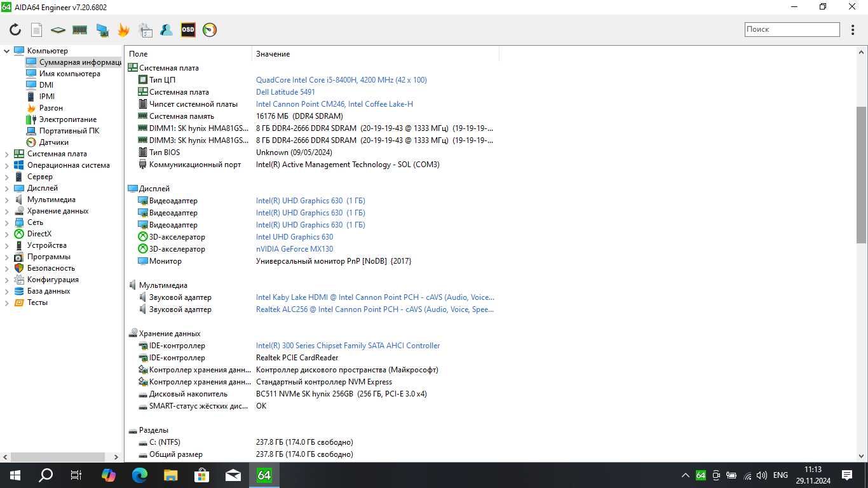
Task: Select the Конфигурация tree item
Action: click(x=46, y=280)
